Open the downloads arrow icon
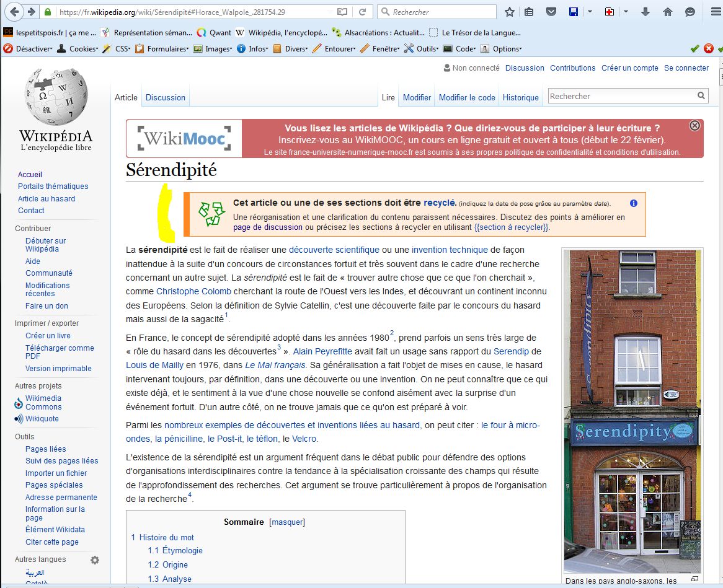The height and width of the screenshot is (588, 723). click(x=645, y=12)
